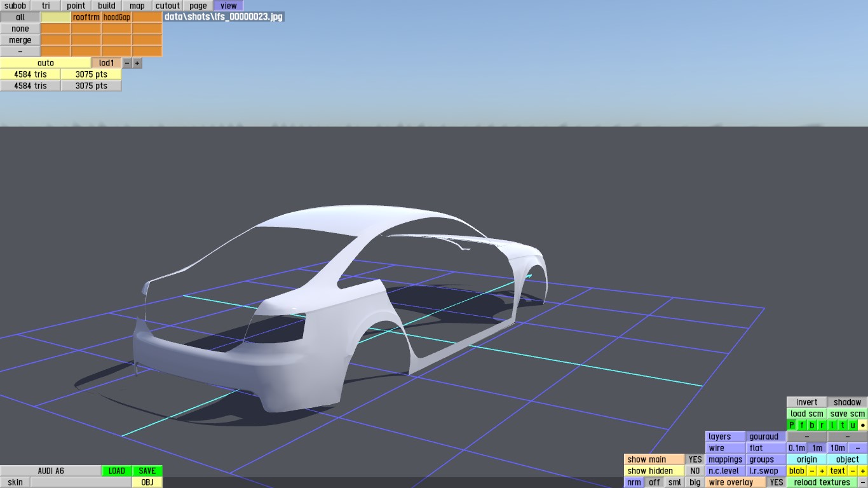Show mappings display mode
The width and height of the screenshot is (868, 488).
point(726,459)
